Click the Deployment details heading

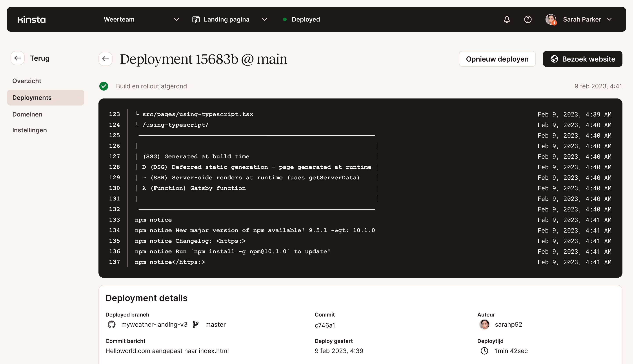[x=146, y=298]
